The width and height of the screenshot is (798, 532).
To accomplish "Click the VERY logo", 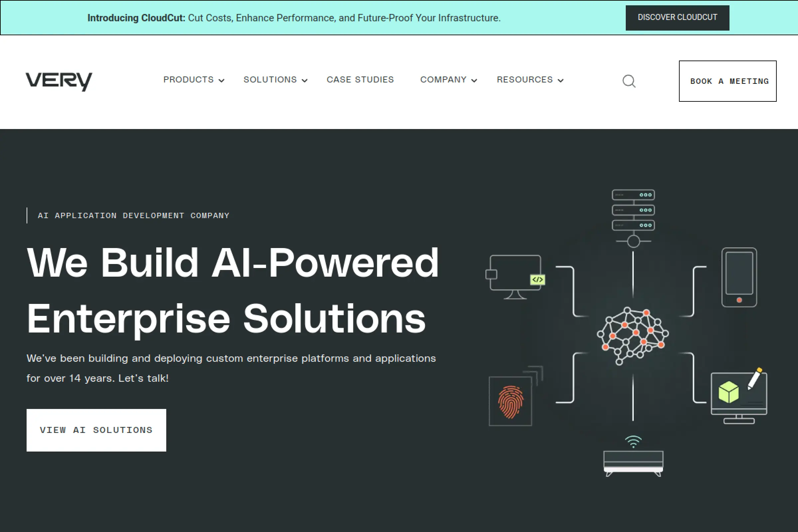I will coord(59,81).
